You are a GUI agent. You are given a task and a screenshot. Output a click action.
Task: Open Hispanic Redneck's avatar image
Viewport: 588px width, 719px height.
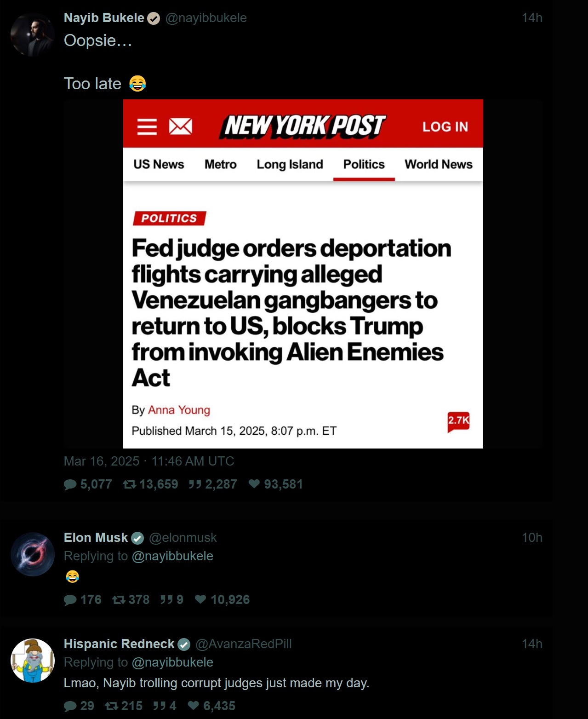33,661
